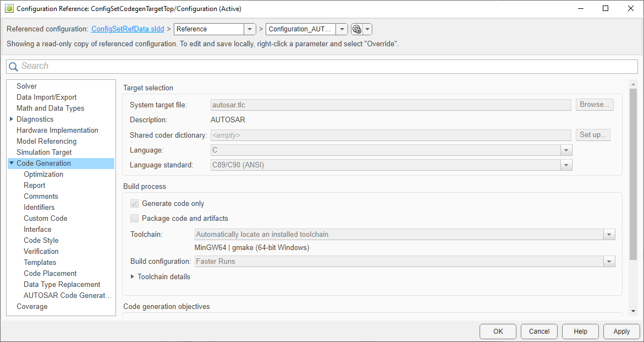Select Hardware Implementation in the tree
644x342 pixels.
[57, 130]
